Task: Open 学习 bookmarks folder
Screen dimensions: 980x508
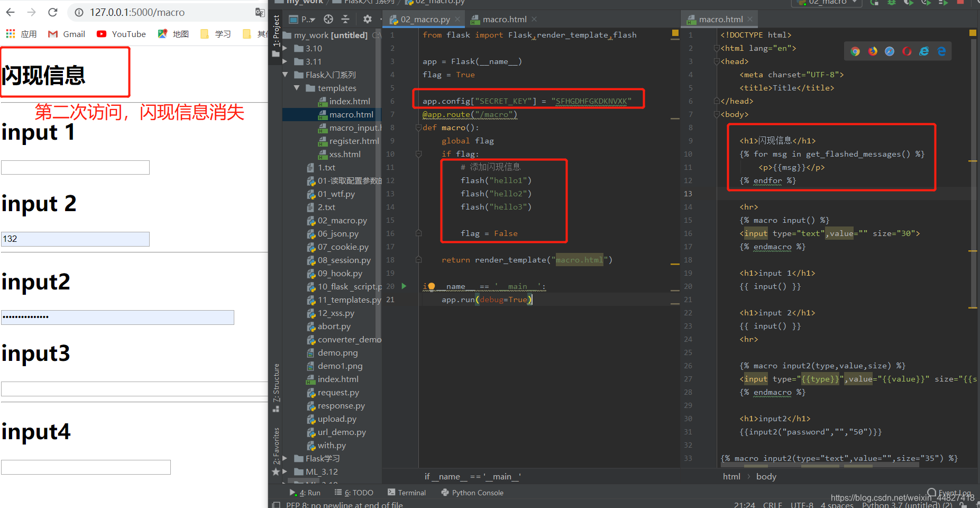Action: [x=216, y=34]
